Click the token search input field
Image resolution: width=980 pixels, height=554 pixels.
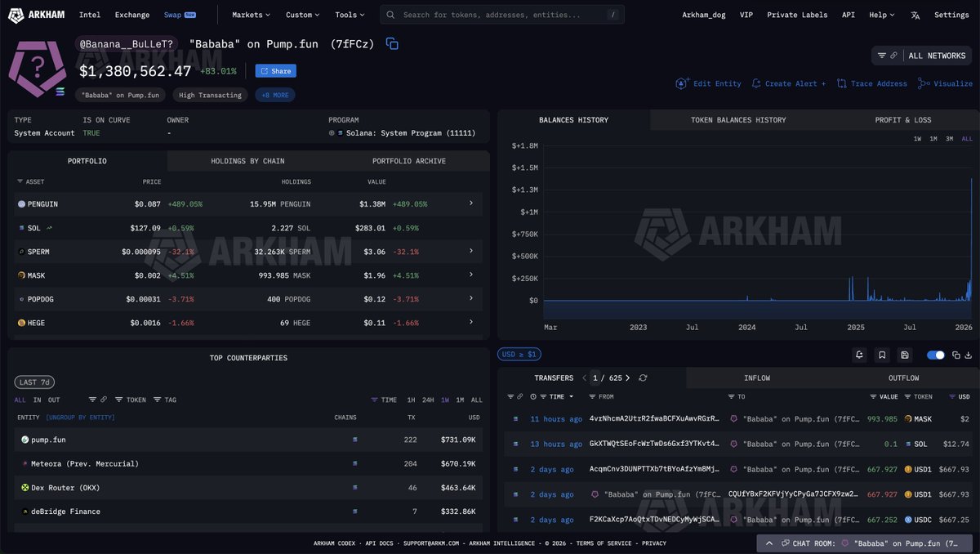(502, 15)
